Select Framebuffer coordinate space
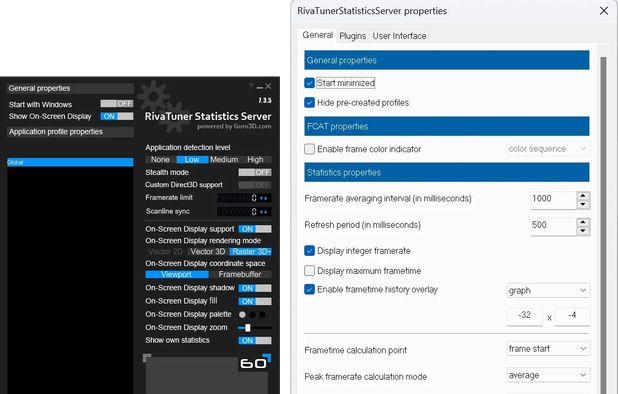This screenshot has width=618, height=394. point(240,274)
